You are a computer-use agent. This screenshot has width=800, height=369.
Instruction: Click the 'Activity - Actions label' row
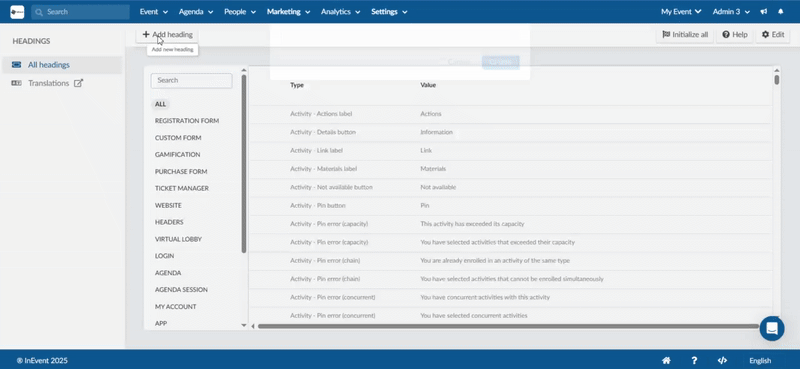pos(510,114)
